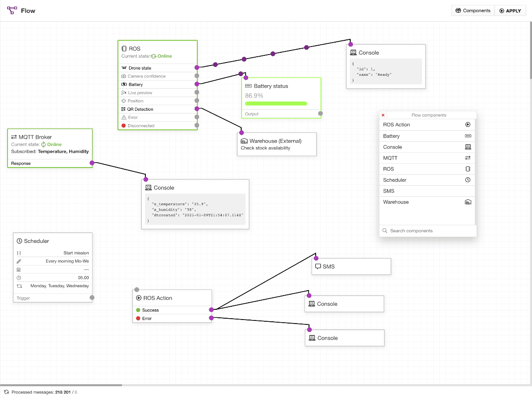Click the Flow app logo in the top-left corner
532x398 pixels.
click(12, 10)
